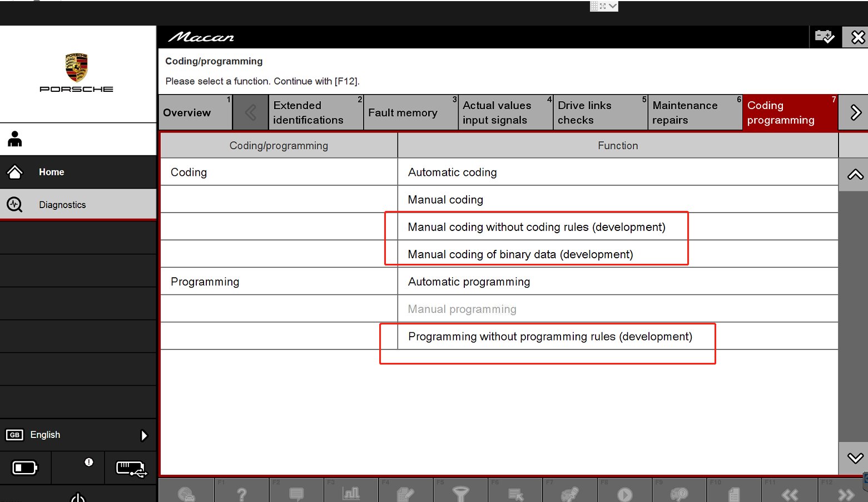This screenshot has height=502, width=868.
Task: Click the Diagnostics magnifier icon
Action: click(15, 205)
